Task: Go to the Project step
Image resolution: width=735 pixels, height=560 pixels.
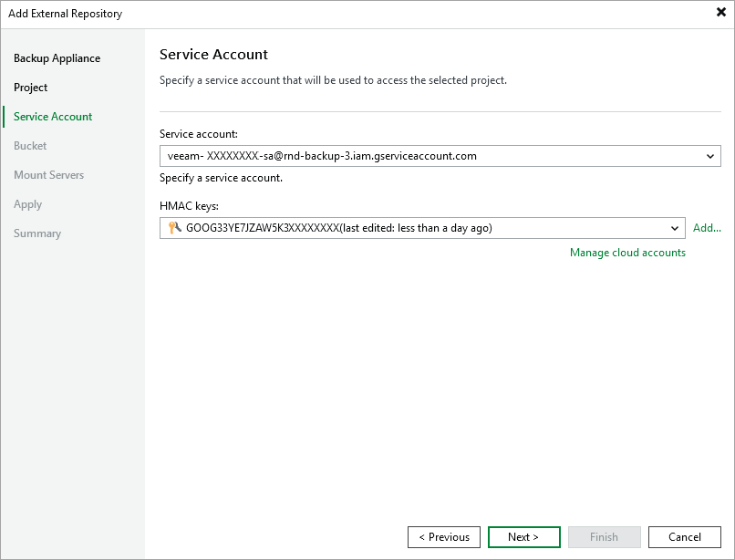Action: coord(30,88)
